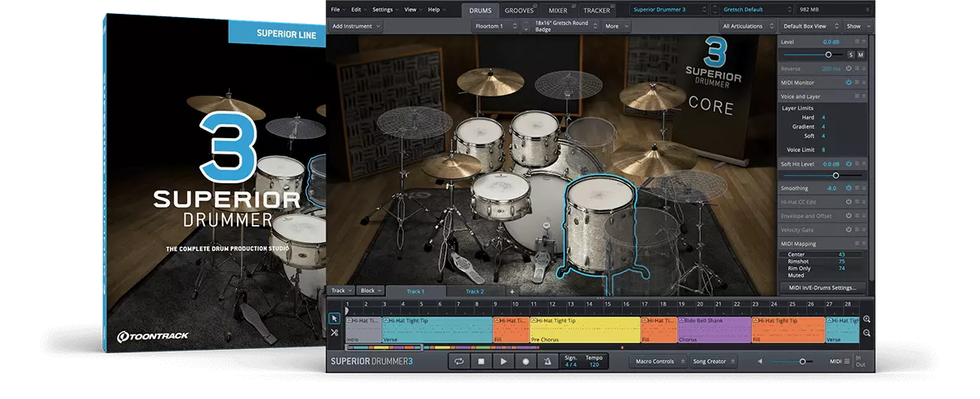The height and width of the screenshot is (399, 980).
Task: Toggle the metronome icon
Action: pos(547,361)
